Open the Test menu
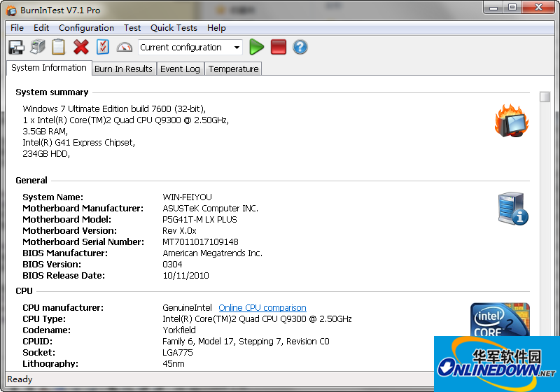Image resolution: width=560 pixels, height=392 pixels. 132,28
